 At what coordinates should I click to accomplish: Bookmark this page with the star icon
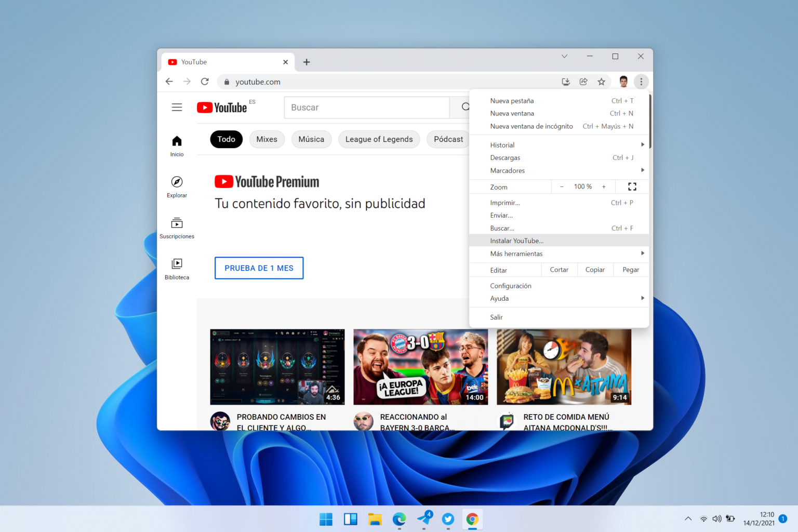(x=601, y=82)
